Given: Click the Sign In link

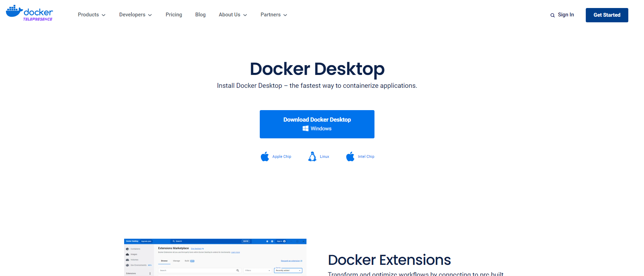Looking at the screenshot, I should point(566,15).
